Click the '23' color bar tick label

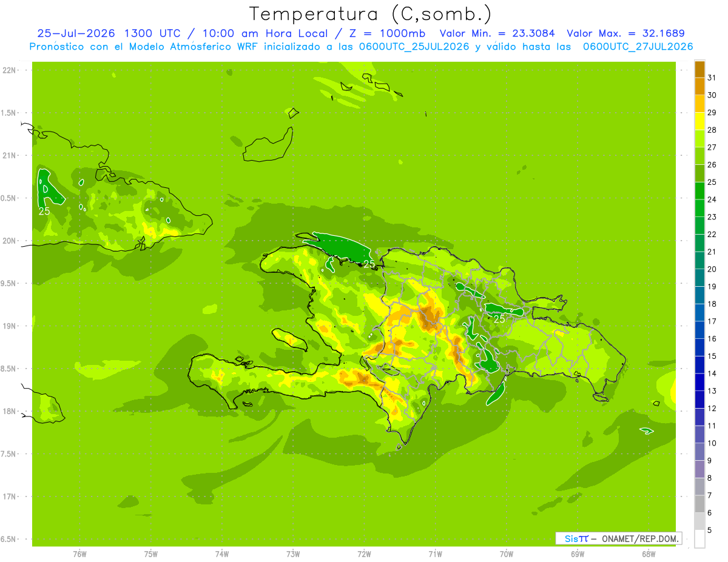coord(712,217)
